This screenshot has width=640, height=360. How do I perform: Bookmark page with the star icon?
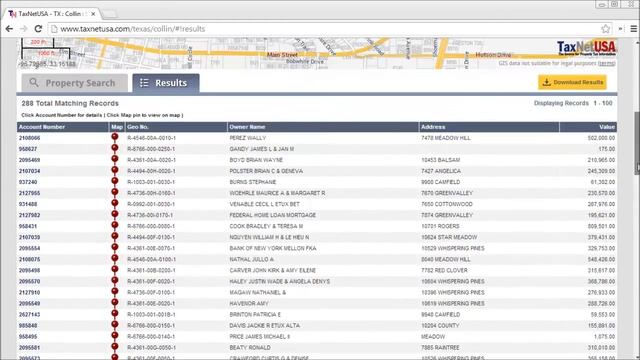click(x=605, y=29)
